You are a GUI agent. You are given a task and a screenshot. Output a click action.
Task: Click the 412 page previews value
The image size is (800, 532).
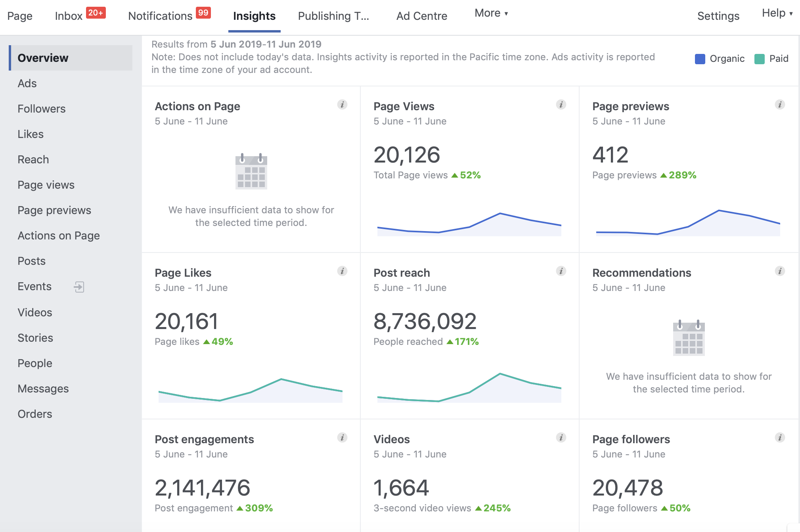coord(611,155)
